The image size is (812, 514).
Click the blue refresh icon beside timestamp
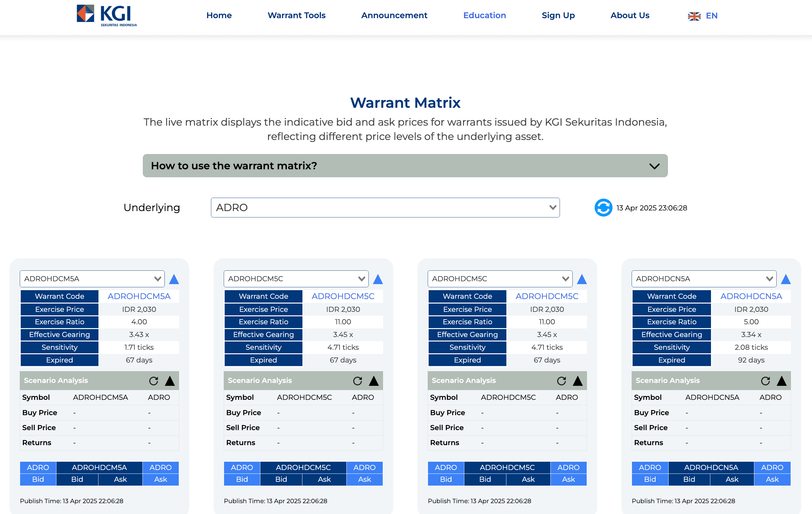(x=603, y=208)
